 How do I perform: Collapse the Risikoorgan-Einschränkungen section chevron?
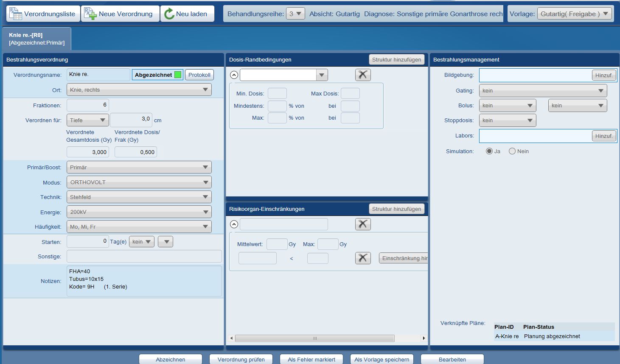(234, 224)
